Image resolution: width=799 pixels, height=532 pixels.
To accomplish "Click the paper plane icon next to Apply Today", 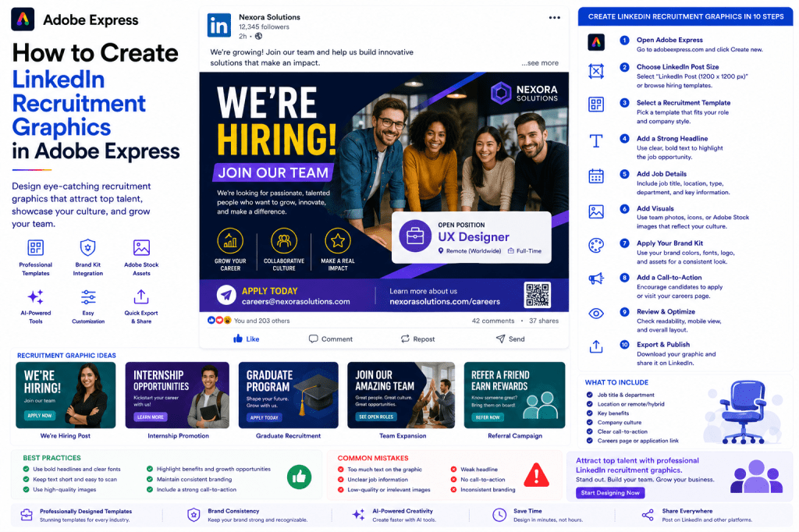I will point(226,295).
